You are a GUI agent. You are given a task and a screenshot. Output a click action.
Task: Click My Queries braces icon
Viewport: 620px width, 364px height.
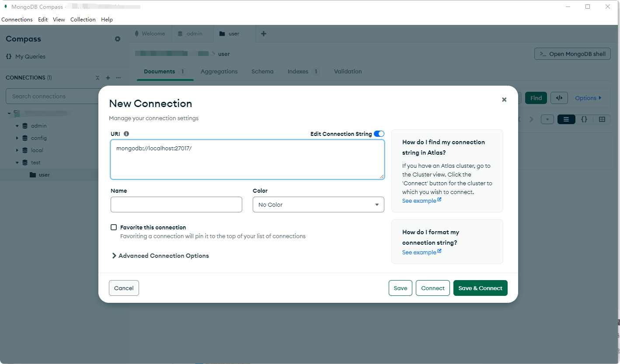tap(9, 56)
